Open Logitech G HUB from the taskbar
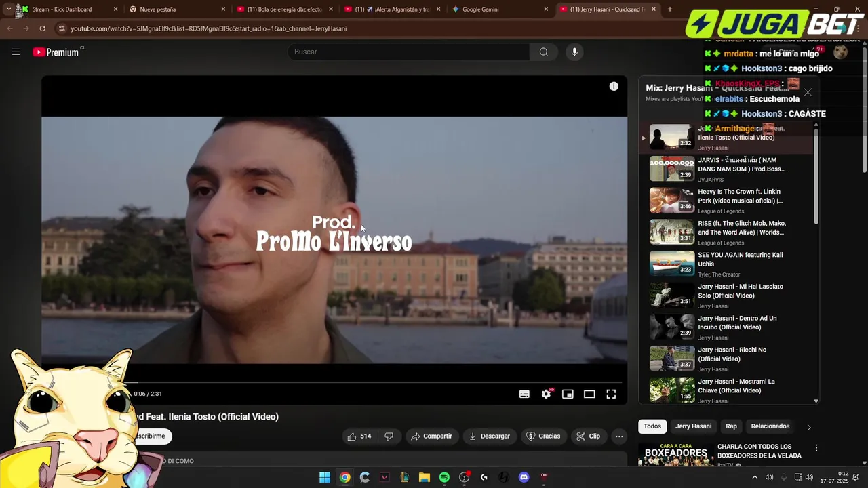This screenshot has width=868, height=488. (x=484, y=477)
